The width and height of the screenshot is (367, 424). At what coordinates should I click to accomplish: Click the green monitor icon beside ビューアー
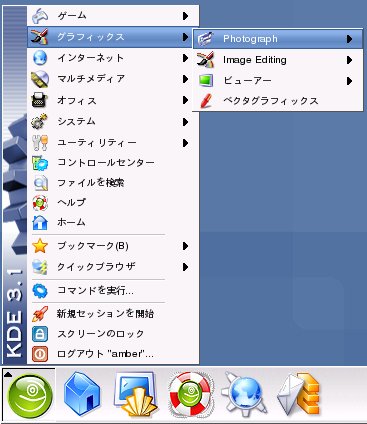205,81
